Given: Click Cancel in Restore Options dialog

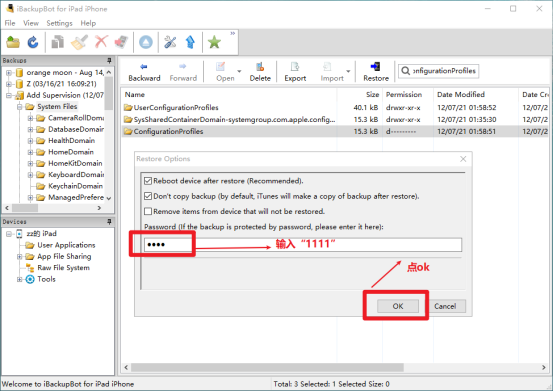Looking at the screenshot, I should (x=445, y=306).
